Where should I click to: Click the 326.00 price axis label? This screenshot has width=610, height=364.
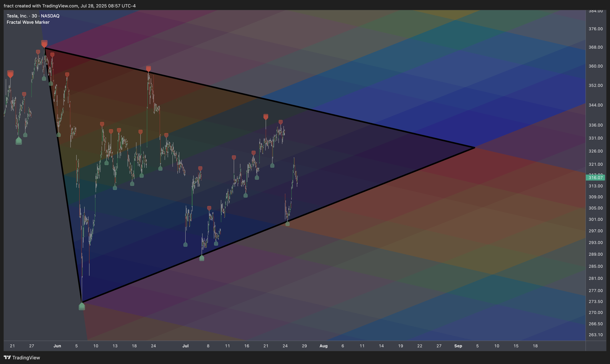(x=596, y=151)
